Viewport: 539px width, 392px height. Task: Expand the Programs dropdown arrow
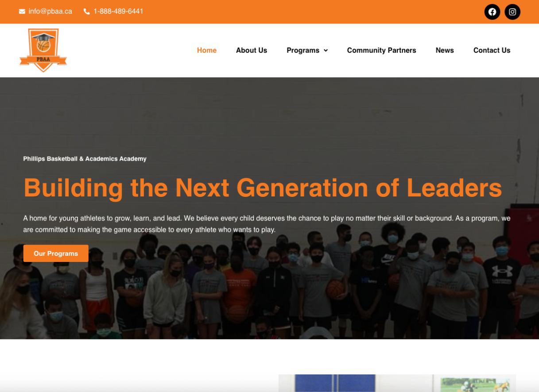[x=326, y=50]
